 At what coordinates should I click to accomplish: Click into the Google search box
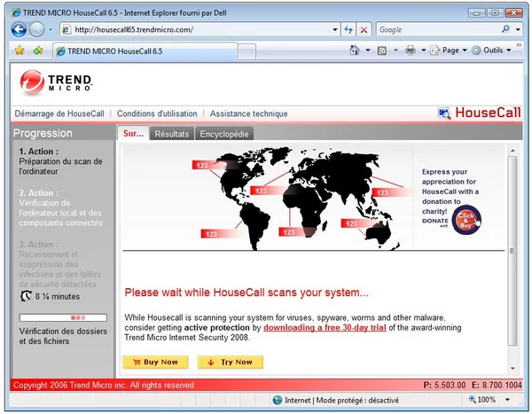(x=438, y=30)
